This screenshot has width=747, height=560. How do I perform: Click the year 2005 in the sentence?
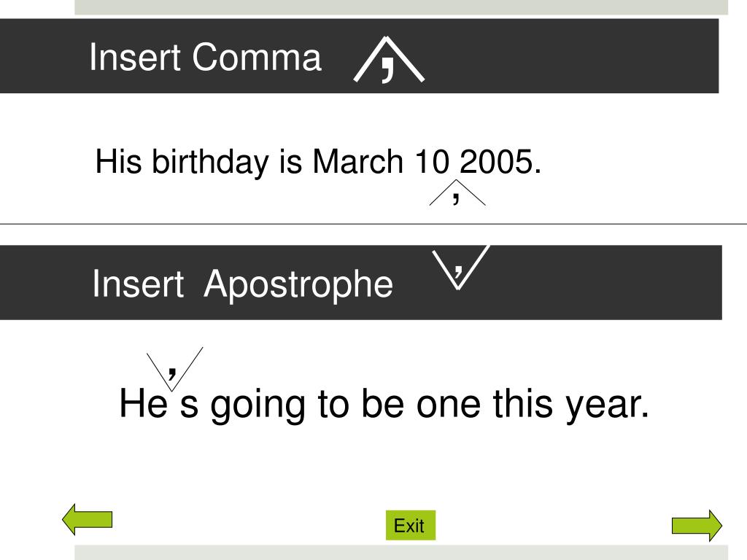(x=496, y=162)
